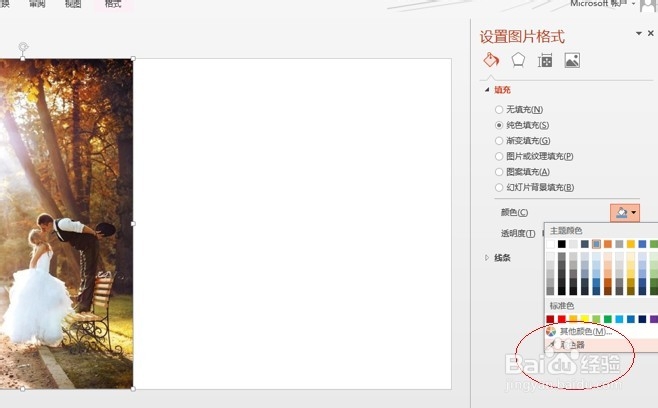This screenshot has width=658, height=408.
Task: Click the 设置图片格式 pane title
Action: click(x=522, y=37)
